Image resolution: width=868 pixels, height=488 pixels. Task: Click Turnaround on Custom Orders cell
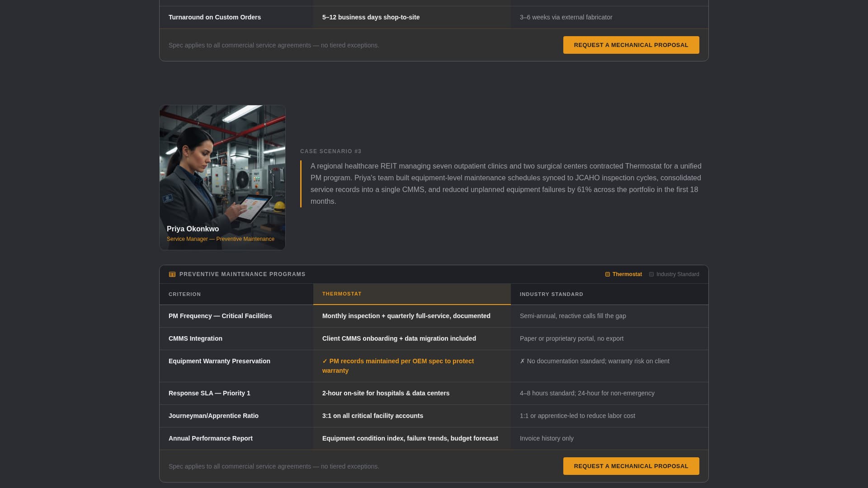[x=236, y=17]
